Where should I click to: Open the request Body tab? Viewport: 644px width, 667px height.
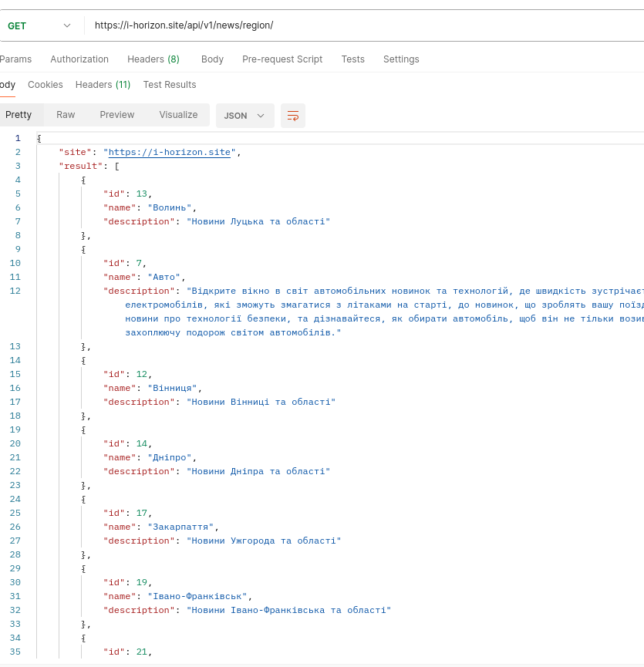pos(212,59)
